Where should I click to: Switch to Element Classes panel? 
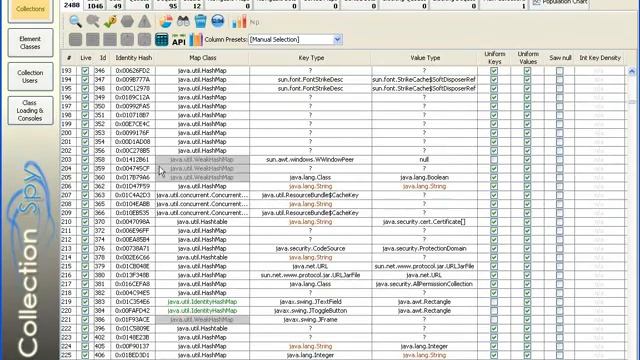tap(30, 43)
